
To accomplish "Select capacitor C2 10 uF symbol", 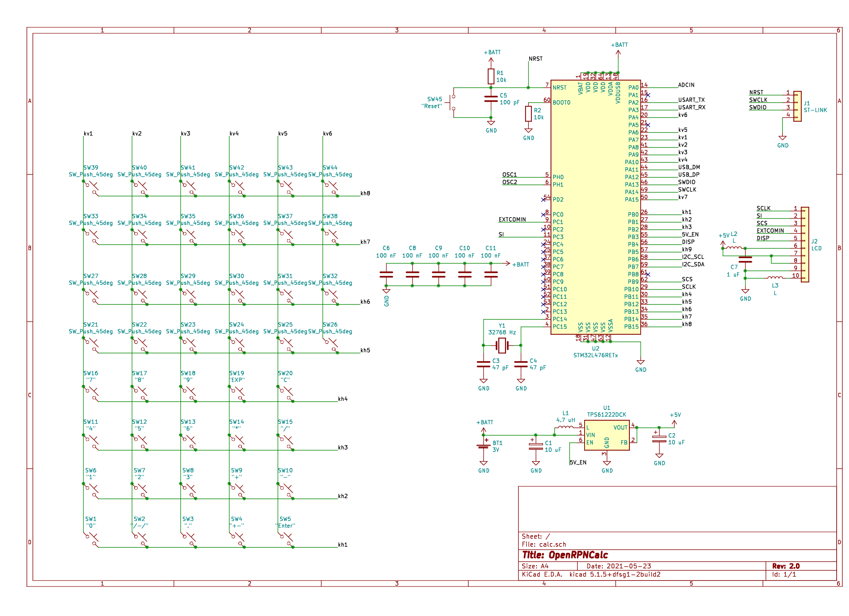I will click(x=659, y=439).
